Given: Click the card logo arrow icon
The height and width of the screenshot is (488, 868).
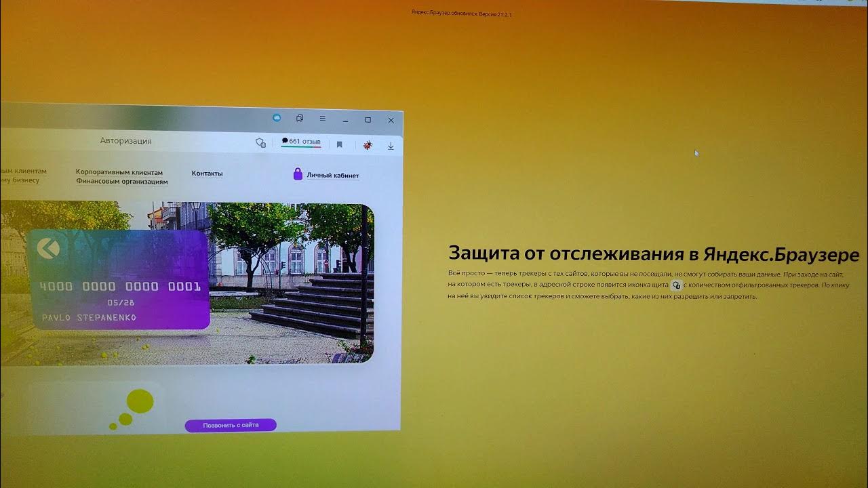Looking at the screenshot, I should (x=48, y=248).
